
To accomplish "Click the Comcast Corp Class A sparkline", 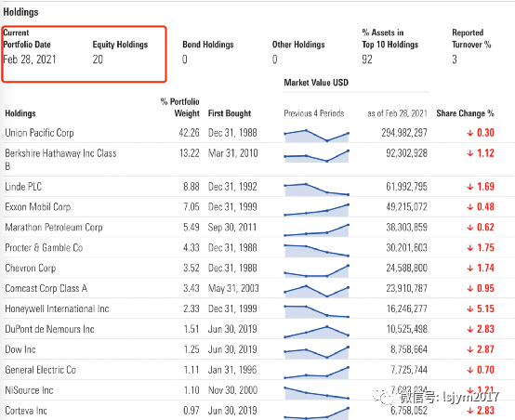I will (317, 291).
